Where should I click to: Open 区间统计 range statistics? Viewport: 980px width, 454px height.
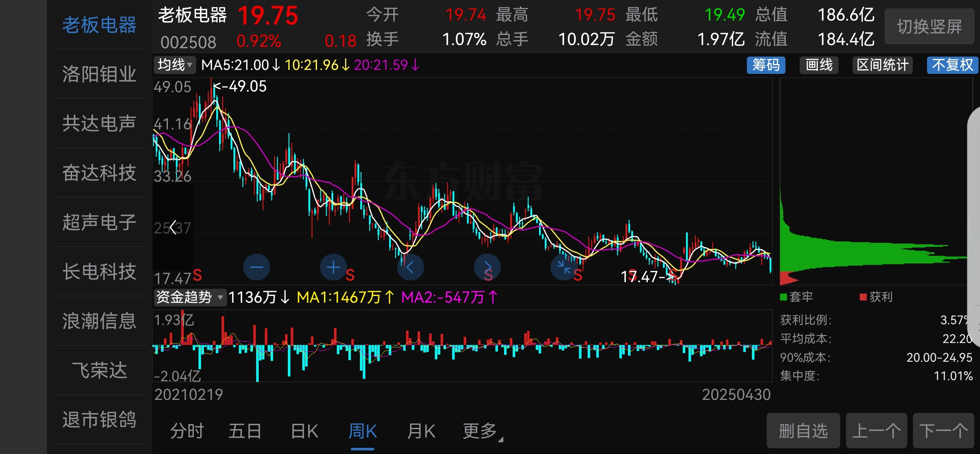click(x=882, y=65)
